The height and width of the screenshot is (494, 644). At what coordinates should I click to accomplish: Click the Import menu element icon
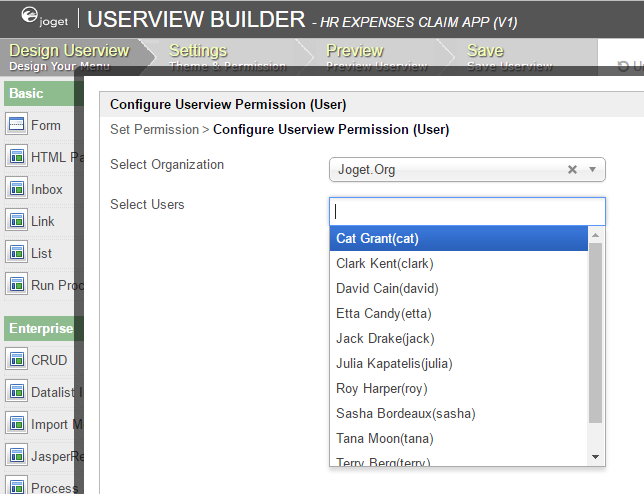(x=16, y=424)
